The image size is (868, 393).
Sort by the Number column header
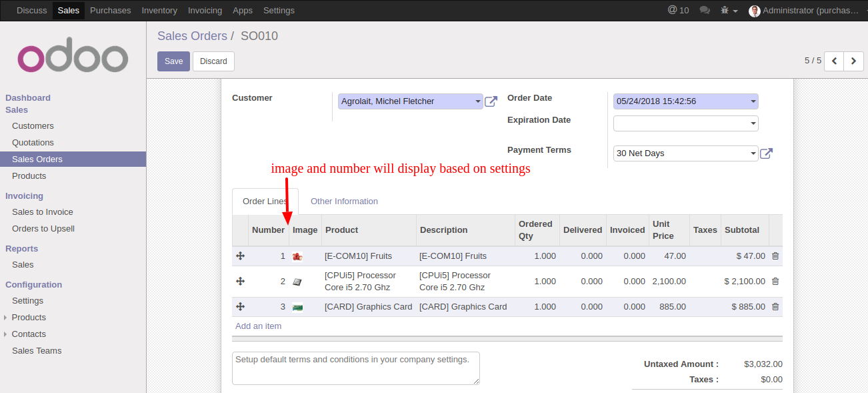pos(268,230)
